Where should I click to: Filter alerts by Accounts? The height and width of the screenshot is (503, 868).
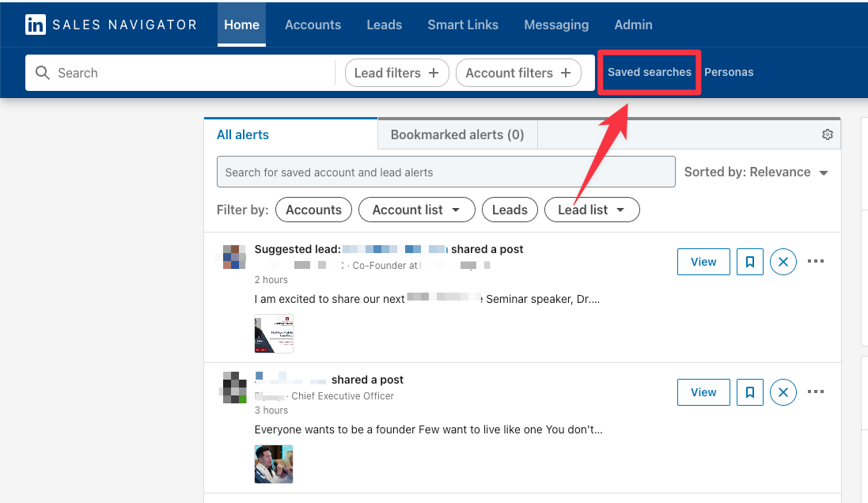point(313,210)
